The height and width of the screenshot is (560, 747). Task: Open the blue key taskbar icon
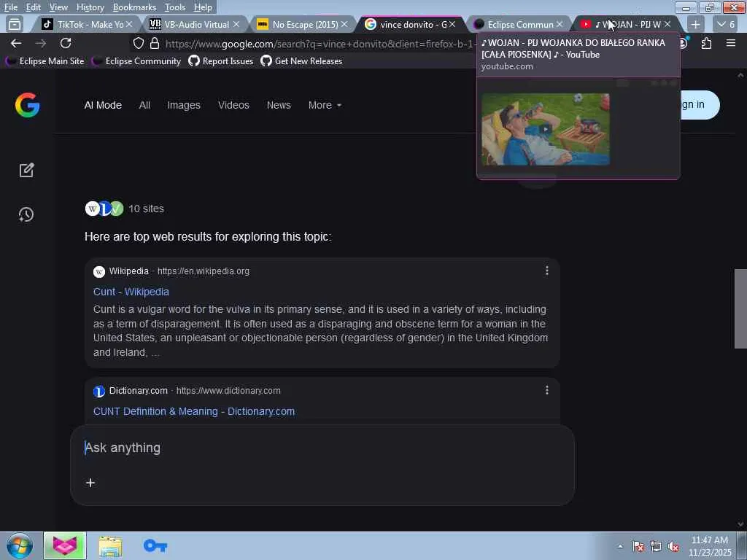click(x=155, y=545)
